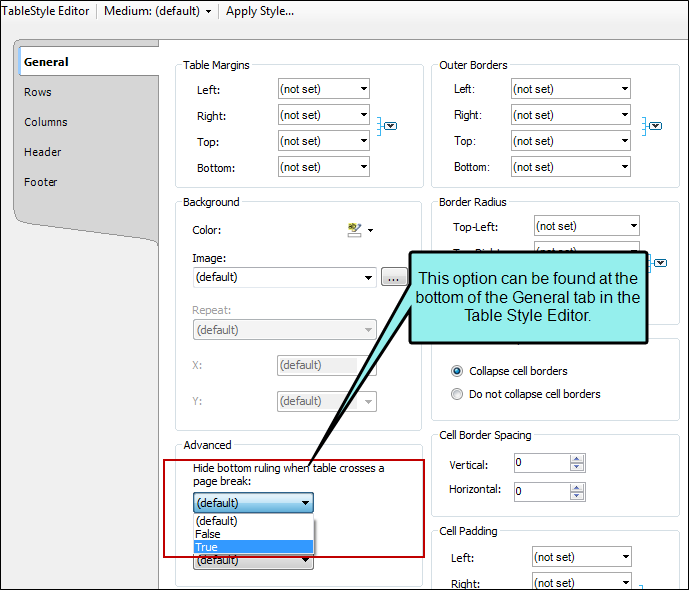
Task: Collapse the open Hide bottom ruling combo box
Action: click(253, 503)
